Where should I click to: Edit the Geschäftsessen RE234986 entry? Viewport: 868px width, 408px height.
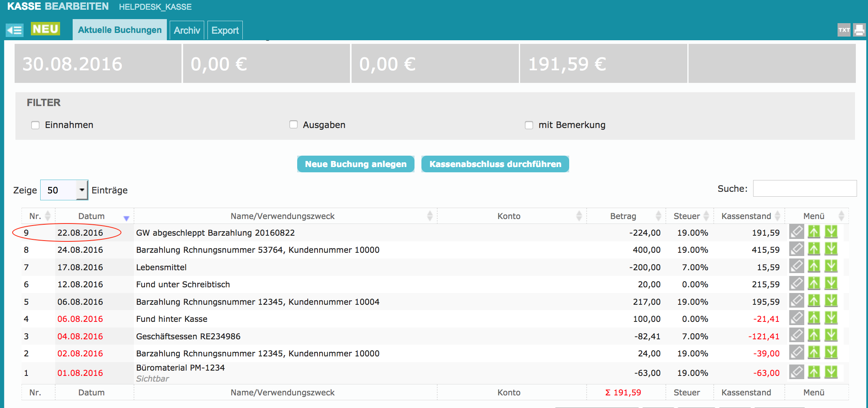click(x=796, y=336)
